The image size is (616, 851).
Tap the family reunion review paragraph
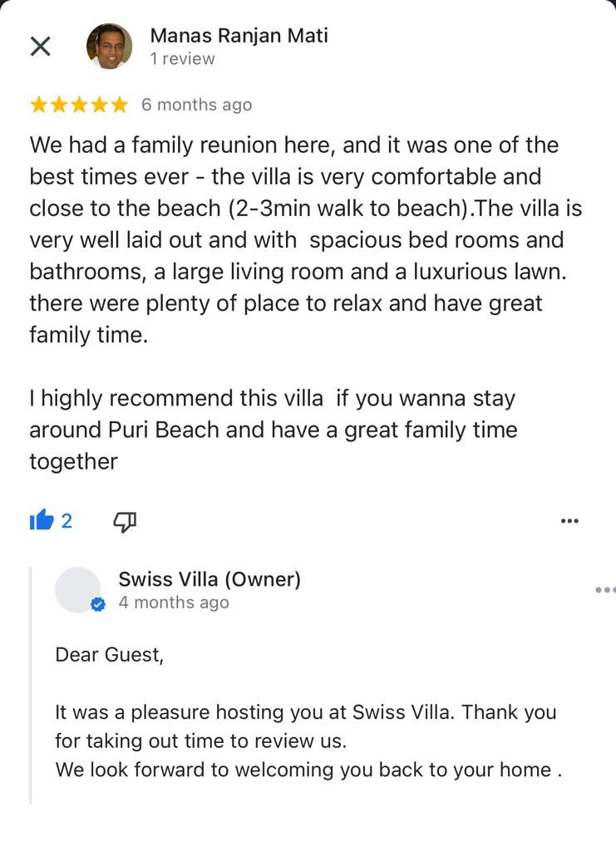pyautogui.click(x=295, y=240)
